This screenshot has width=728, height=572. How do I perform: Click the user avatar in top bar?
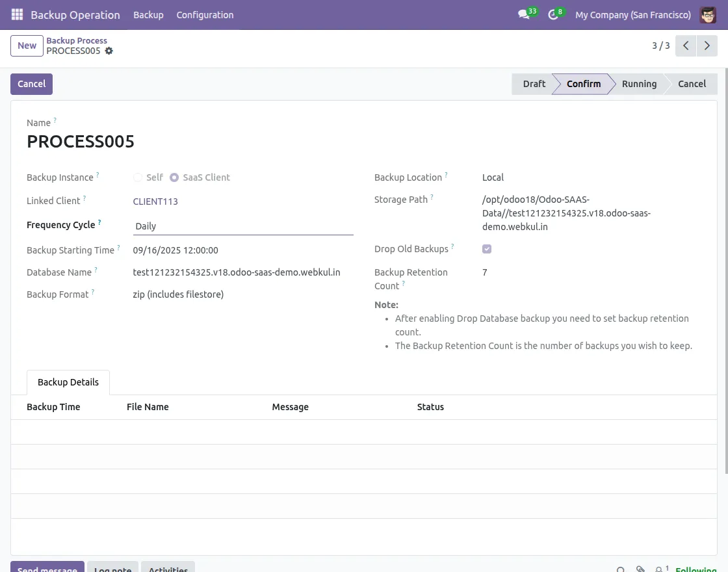click(708, 14)
